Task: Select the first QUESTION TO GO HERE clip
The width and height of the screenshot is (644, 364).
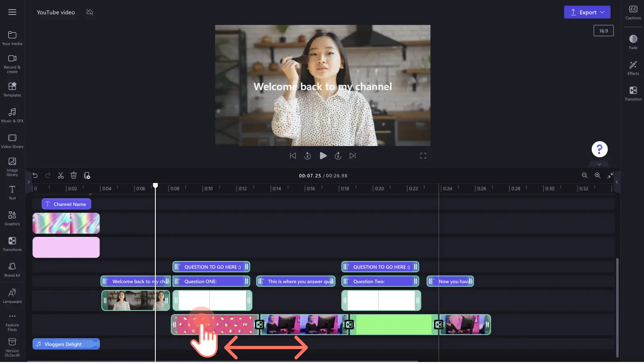Action: point(211,267)
